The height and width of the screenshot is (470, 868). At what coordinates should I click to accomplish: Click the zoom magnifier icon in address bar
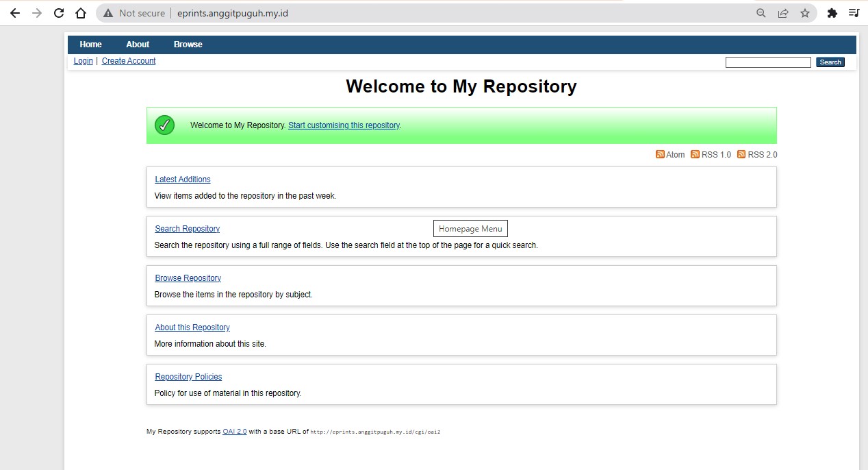(761, 12)
